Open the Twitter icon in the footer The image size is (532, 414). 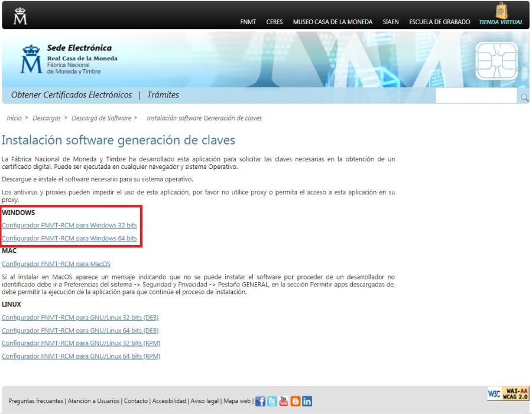pyautogui.click(x=271, y=401)
